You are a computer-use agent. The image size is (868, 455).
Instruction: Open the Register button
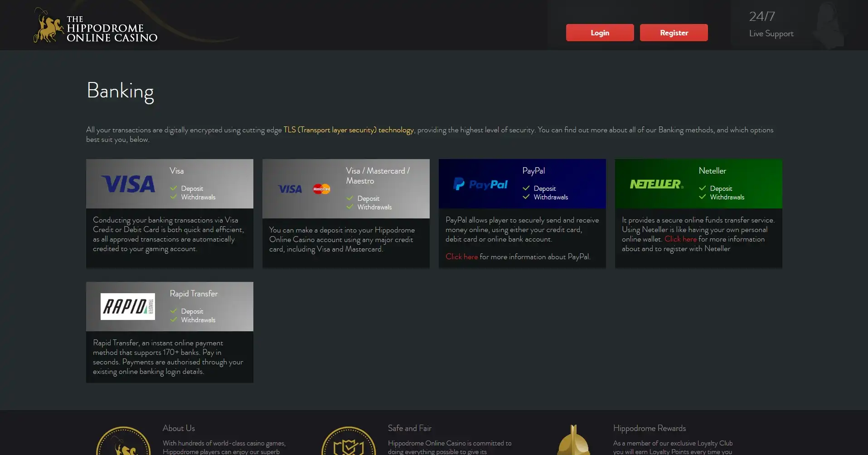[674, 33]
